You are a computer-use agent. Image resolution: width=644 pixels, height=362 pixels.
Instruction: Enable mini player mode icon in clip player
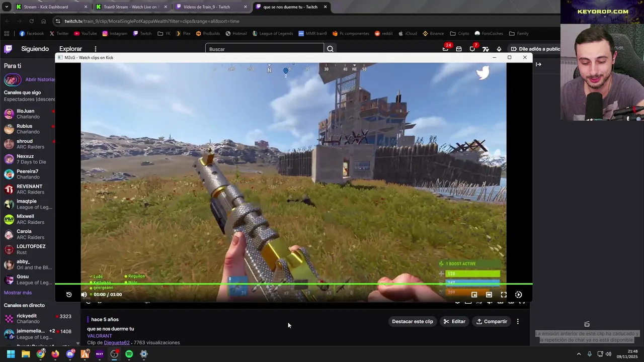point(474,295)
